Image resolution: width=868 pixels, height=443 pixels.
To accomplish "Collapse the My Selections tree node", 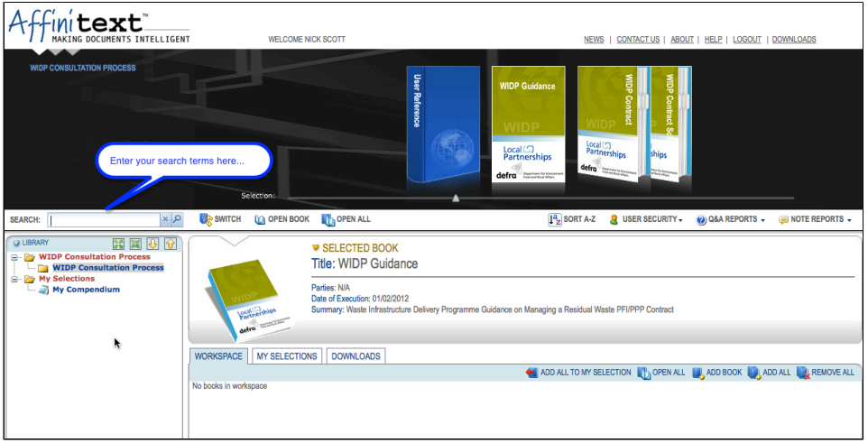I will pos(15,279).
